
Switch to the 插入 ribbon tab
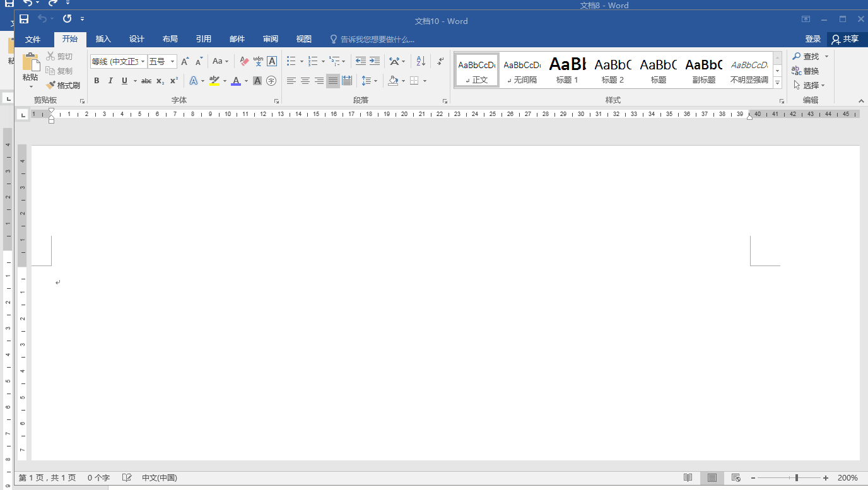click(103, 39)
